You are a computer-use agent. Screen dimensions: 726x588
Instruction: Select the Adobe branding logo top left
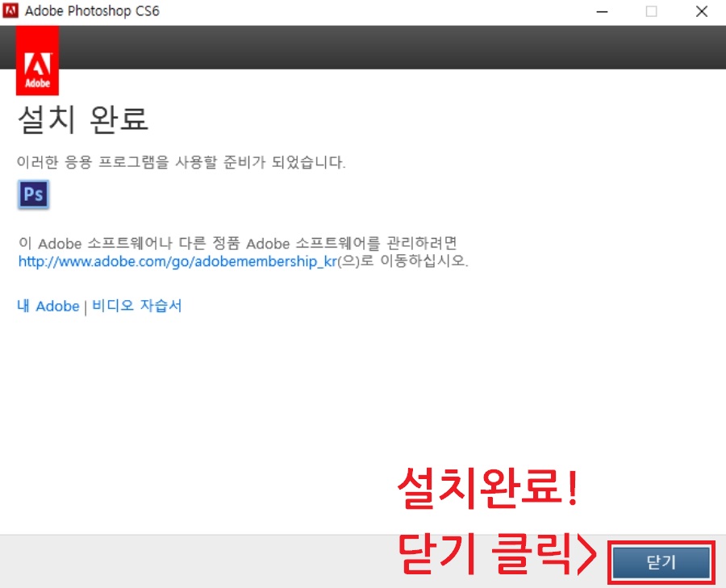click(36, 63)
